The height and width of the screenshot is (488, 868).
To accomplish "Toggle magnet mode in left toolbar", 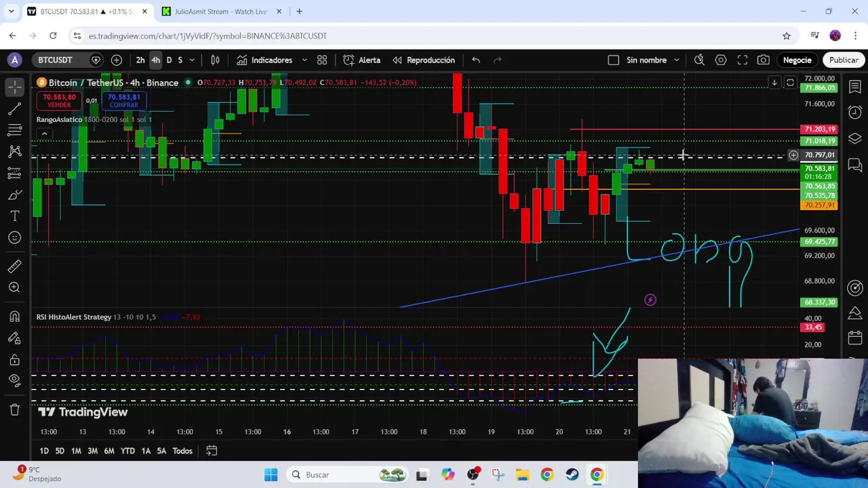I will (x=14, y=317).
